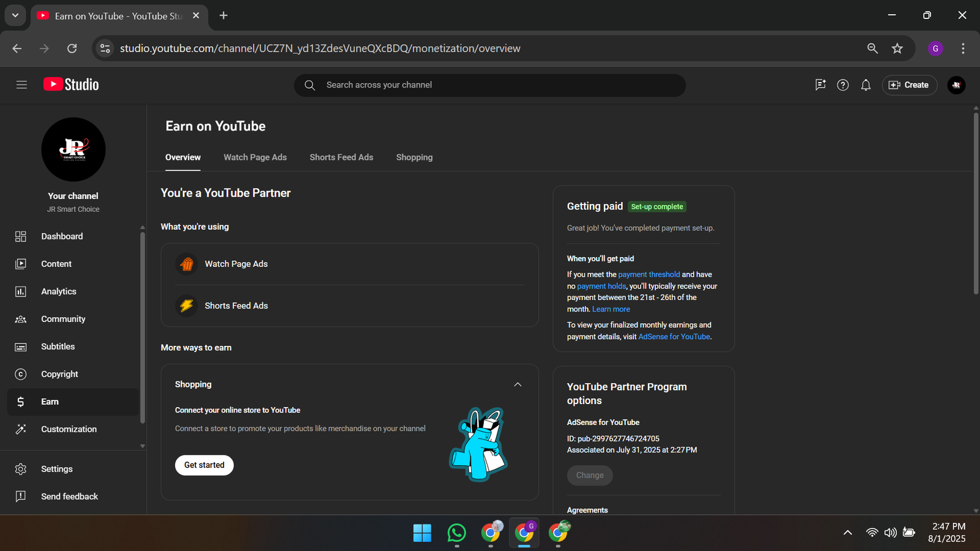This screenshot has width=980, height=551.
Task: Click the Shorts Feed Ads lightning icon
Action: click(187, 305)
